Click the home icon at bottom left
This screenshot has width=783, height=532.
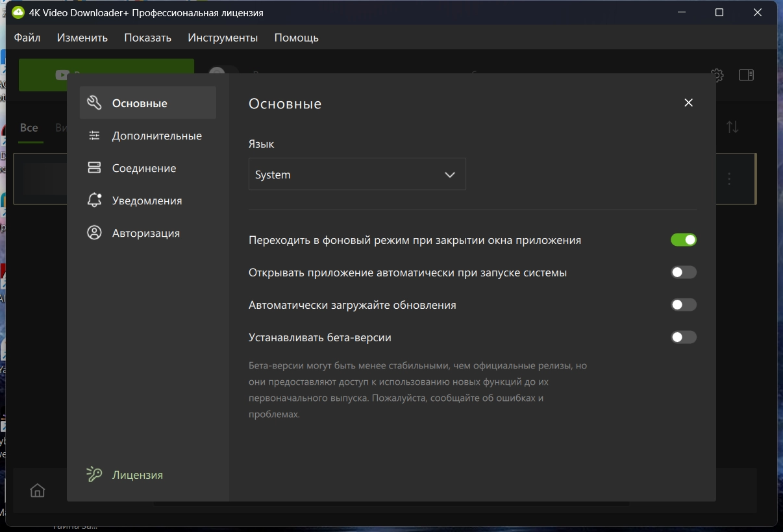click(x=38, y=490)
